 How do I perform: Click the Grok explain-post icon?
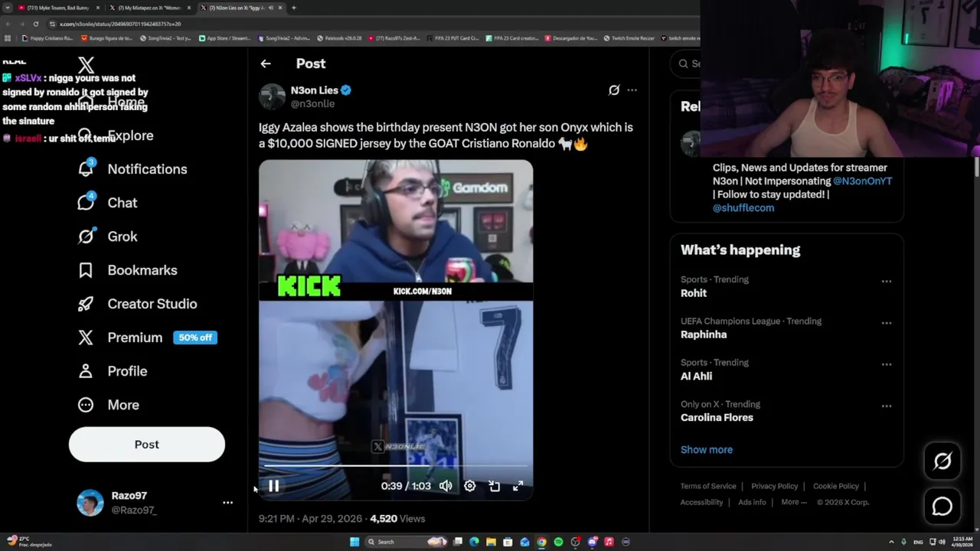click(613, 90)
